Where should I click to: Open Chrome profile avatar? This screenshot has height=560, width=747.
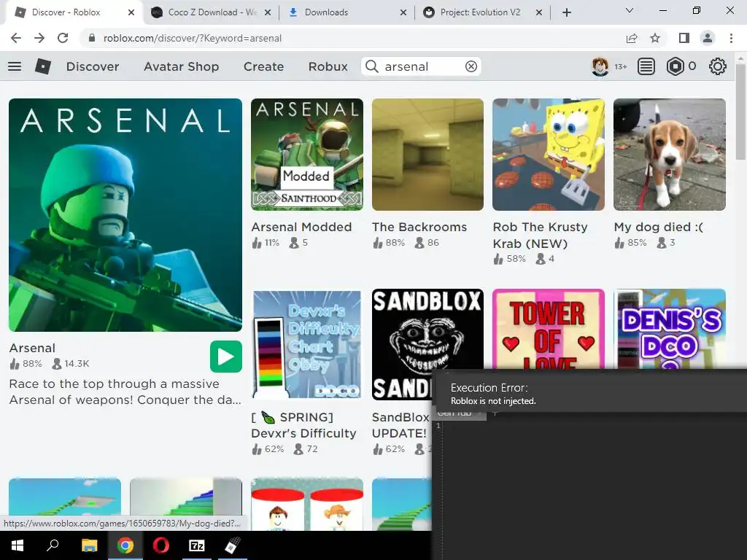708,38
